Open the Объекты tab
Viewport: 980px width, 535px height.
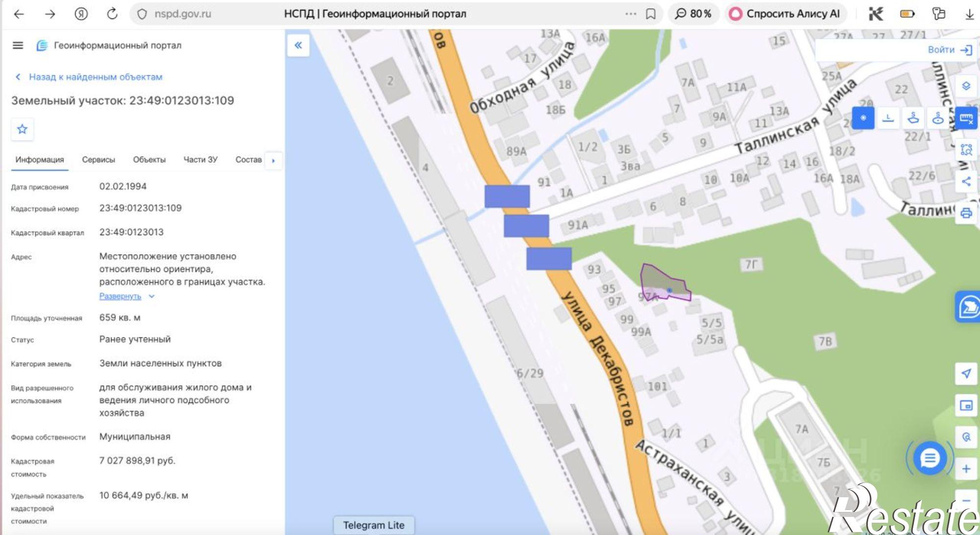tap(149, 160)
